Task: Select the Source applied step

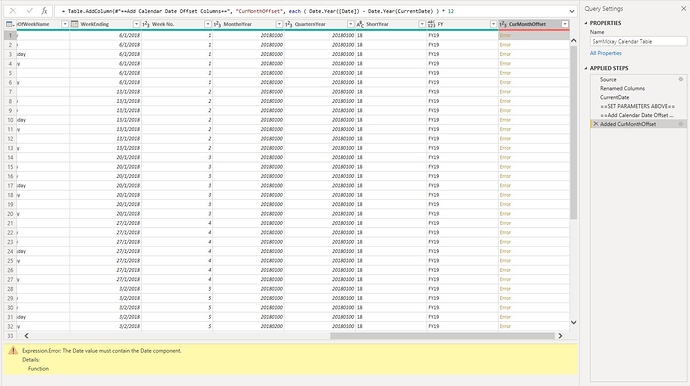Action: [x=638, y=79]
